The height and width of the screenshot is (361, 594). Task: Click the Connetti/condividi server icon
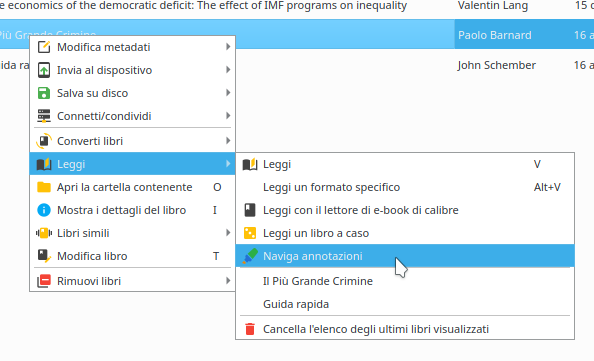[x=44, y=116]
